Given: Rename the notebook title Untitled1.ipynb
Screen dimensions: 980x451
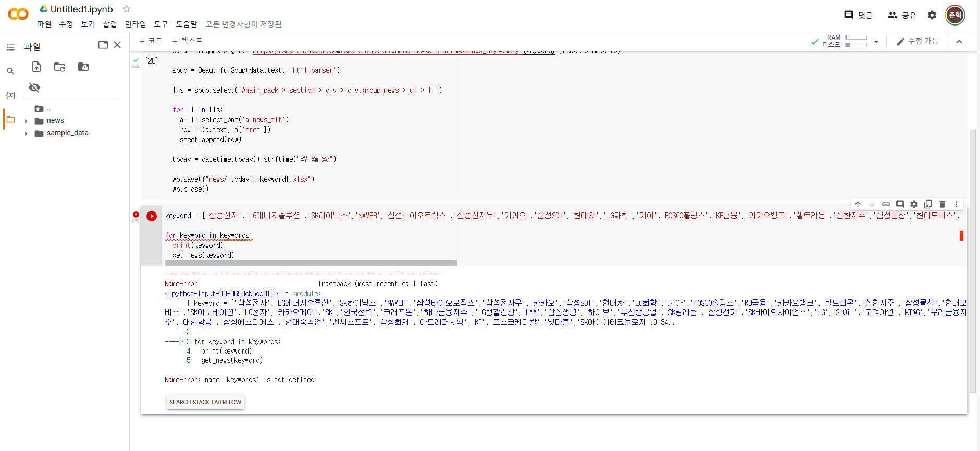Looking at the screenshot, I should pyautogui.click(x=82, y=9).
